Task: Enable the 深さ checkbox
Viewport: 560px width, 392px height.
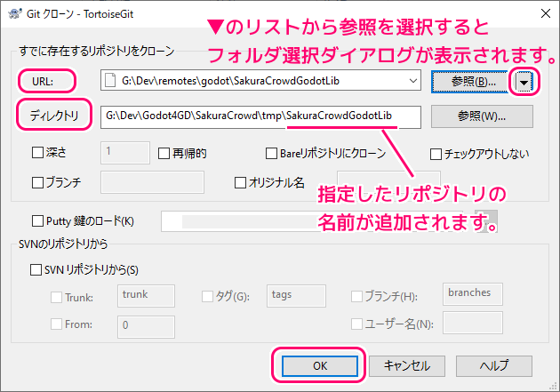Action: point(37,153)
